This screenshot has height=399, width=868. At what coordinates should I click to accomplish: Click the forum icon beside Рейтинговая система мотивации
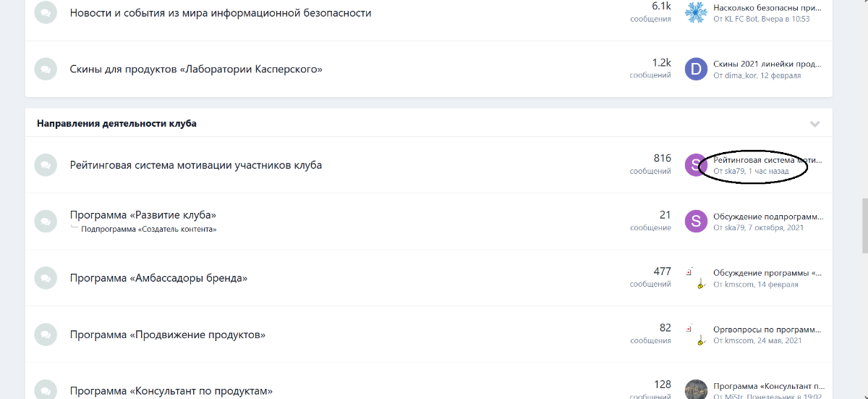(46, 165)
